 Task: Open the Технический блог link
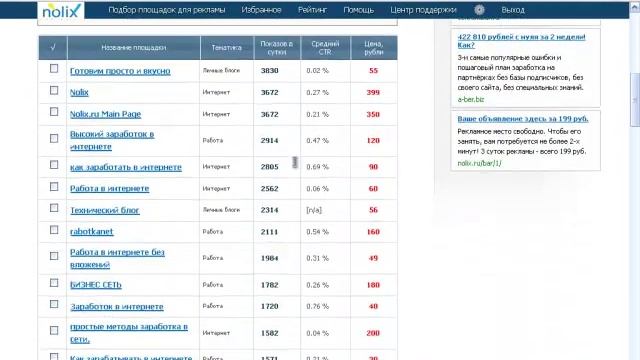pos(104,210)
